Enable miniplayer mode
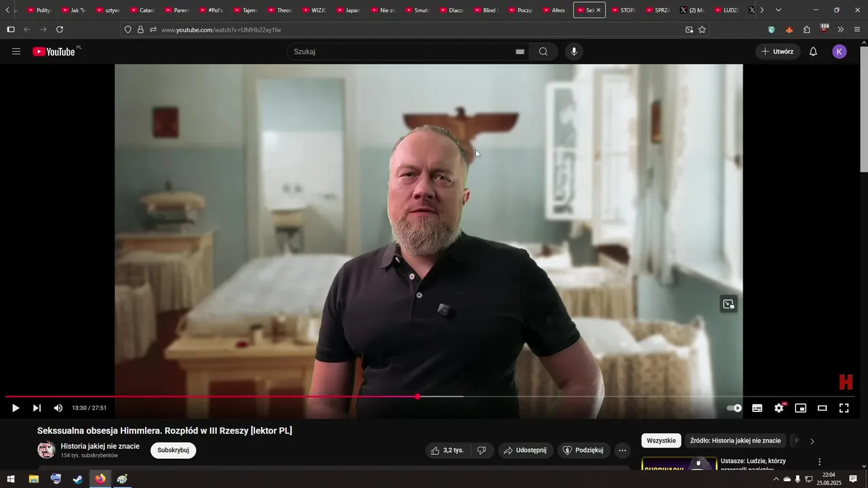The height and width of the screenshot is (488, 868). tap(801, 408)
